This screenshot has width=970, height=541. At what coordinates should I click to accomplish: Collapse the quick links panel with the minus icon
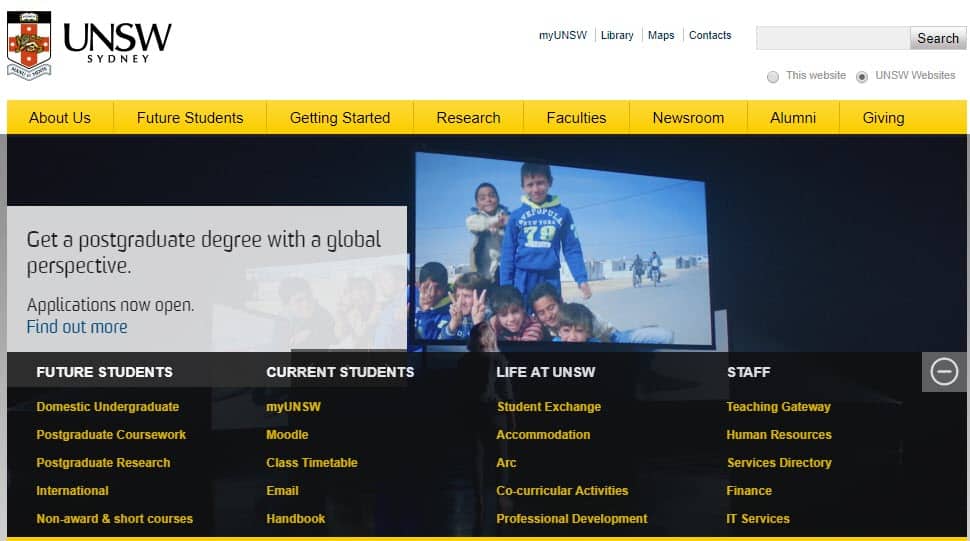pos(944,372)
